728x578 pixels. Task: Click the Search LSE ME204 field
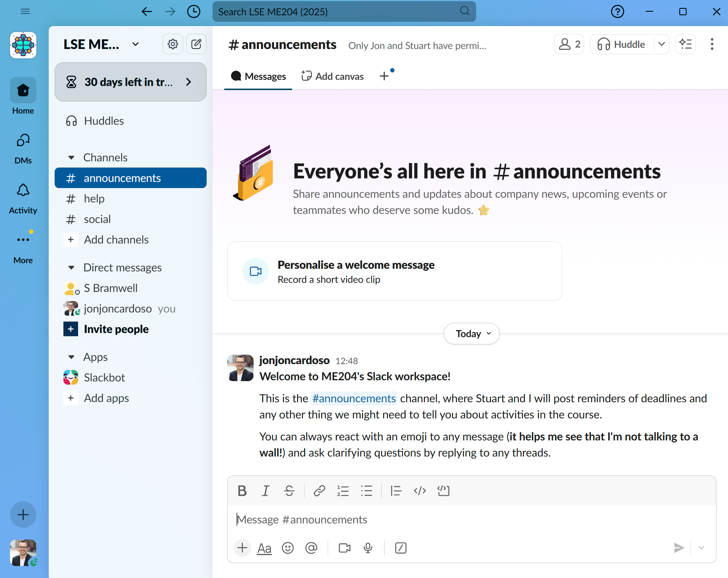344,11
